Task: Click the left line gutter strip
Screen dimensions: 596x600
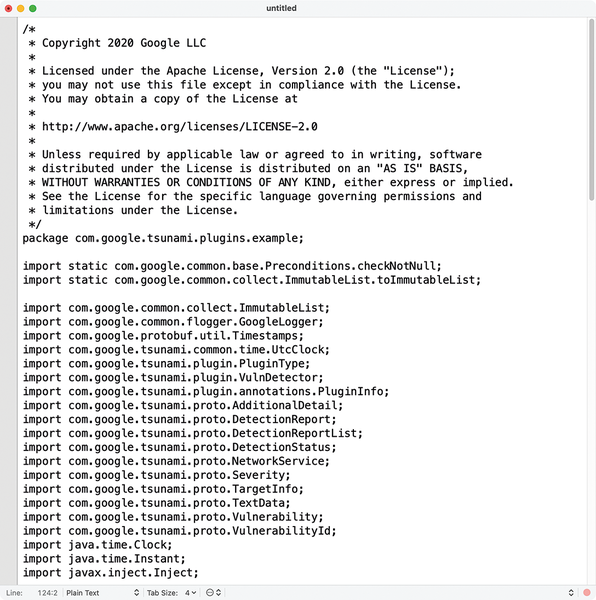Action: [x=8, y=301]
